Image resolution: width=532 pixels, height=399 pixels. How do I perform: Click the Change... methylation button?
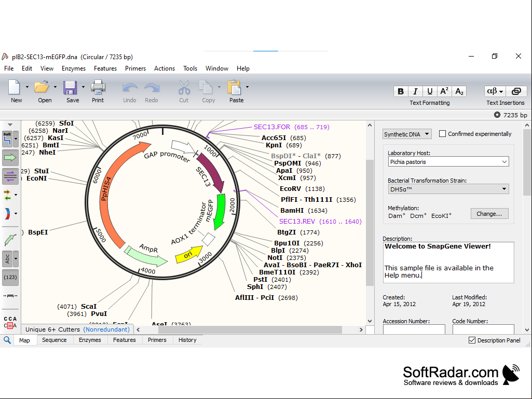pyautogui.click(x=489, y=214)
